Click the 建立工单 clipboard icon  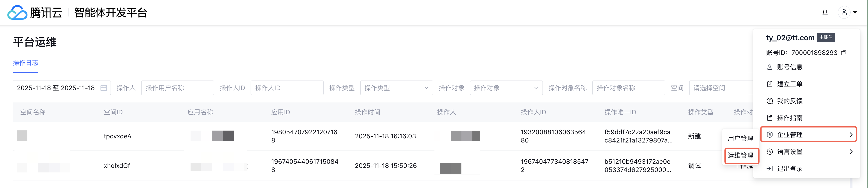[x=770, y=84]
